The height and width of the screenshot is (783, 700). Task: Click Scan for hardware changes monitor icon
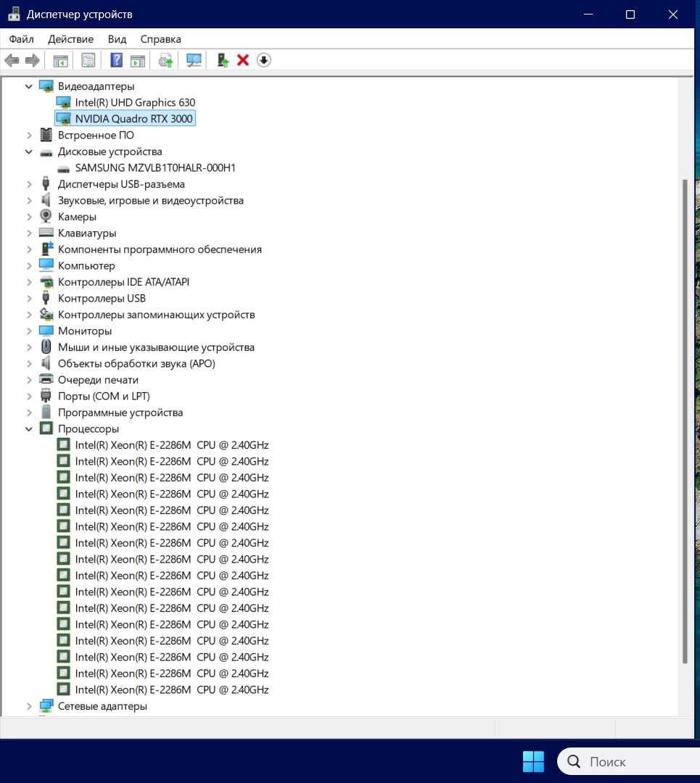[194, 60]
